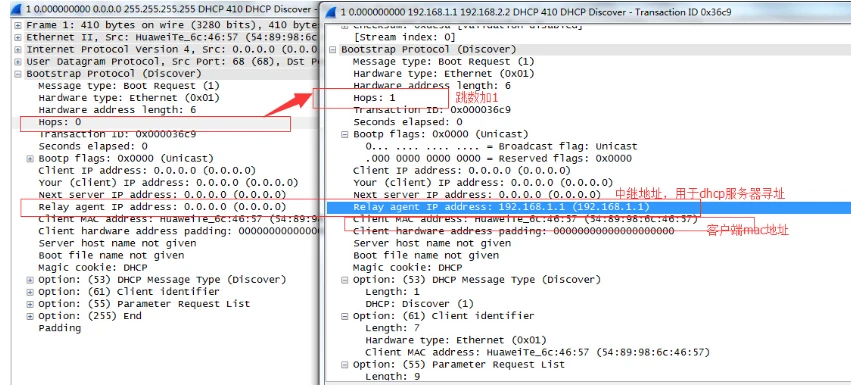851x390 pixels.
Task: Select 'Boot file name not given' in left window
Action: (111, 255)
